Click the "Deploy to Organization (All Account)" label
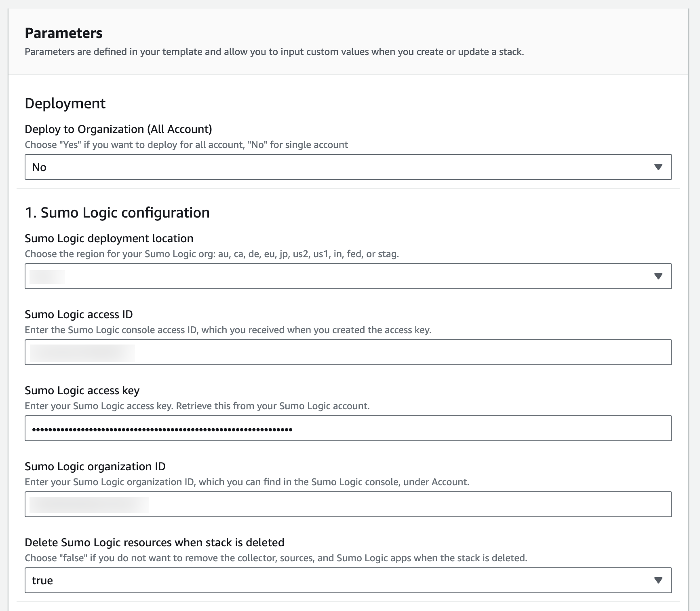This screenshot has height=611, width=700. point(118,129)
